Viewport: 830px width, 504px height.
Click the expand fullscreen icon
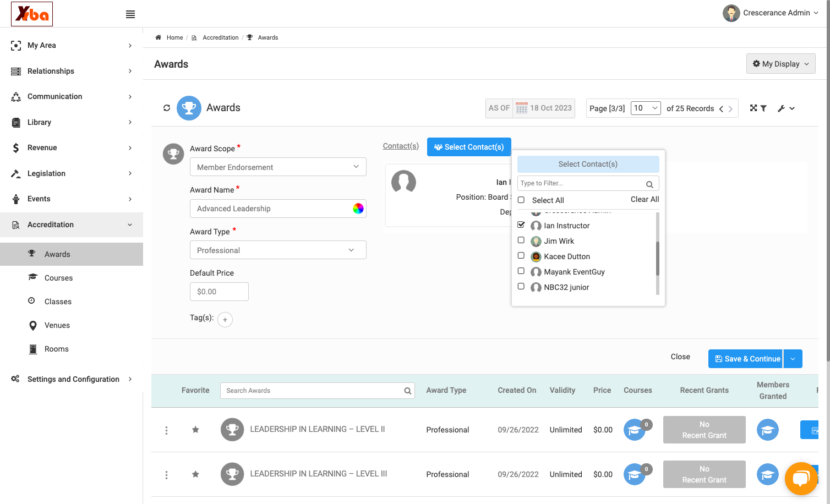[x=753, y=108]
